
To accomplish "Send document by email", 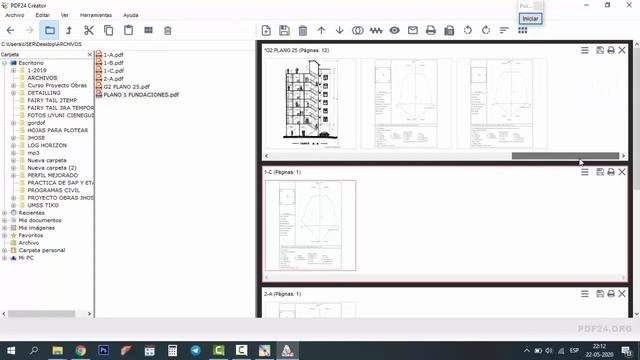I will [x=413, y=30].
